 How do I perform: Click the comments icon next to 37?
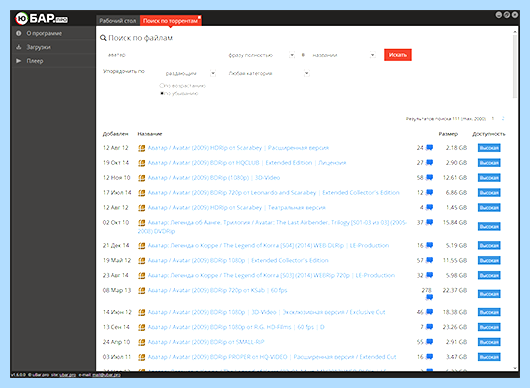(429, 222)
